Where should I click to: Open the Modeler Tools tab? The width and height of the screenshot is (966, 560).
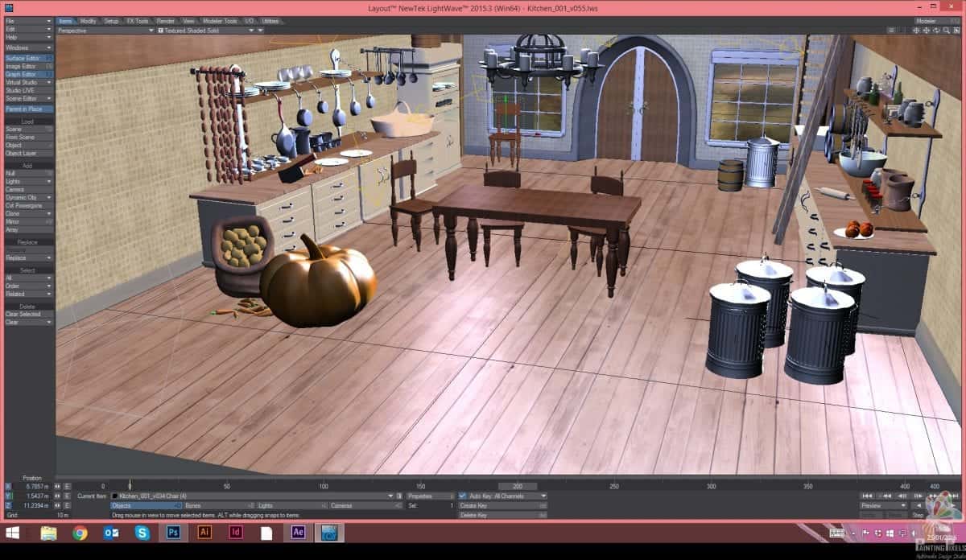point(220,21)
